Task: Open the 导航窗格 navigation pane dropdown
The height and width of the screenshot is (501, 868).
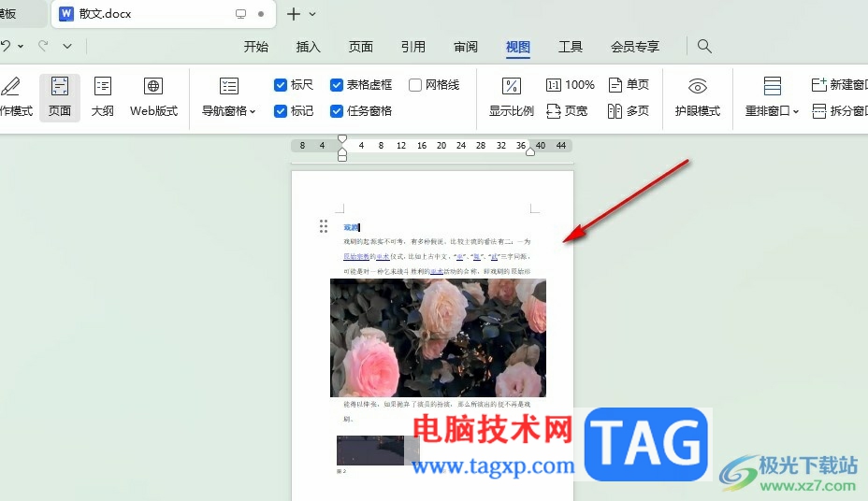Action: 228,97
